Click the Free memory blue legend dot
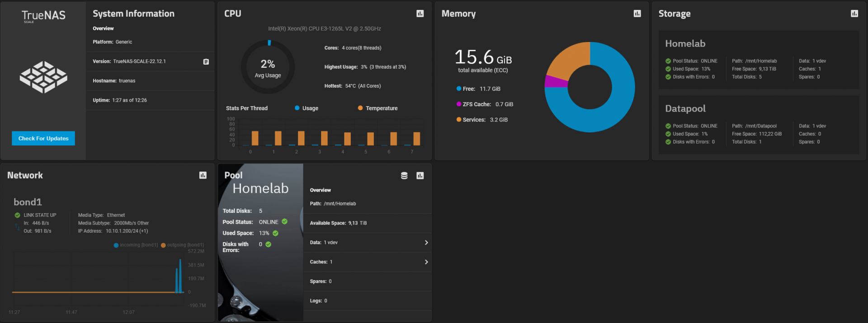868x323 pixels. pos(459,89)
